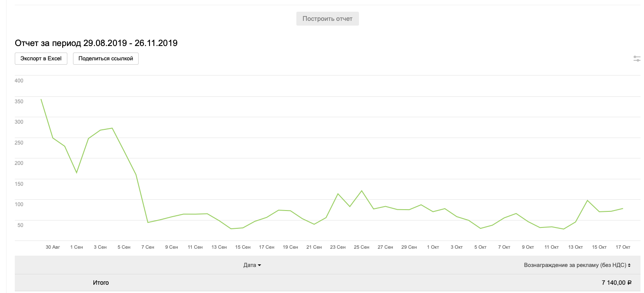Click the chart line's starting peak near 350
Image resolution: width=644 pixels, height=293 pixels.
pos(41,99)
